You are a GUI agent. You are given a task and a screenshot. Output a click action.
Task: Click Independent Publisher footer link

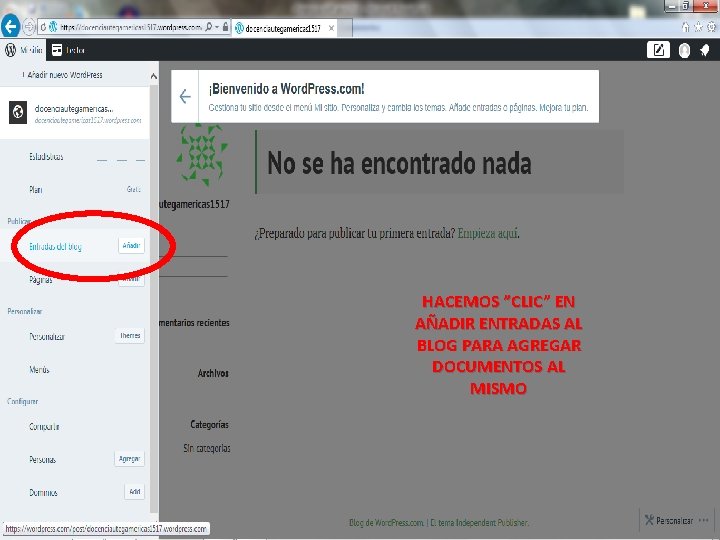(492, 523)
